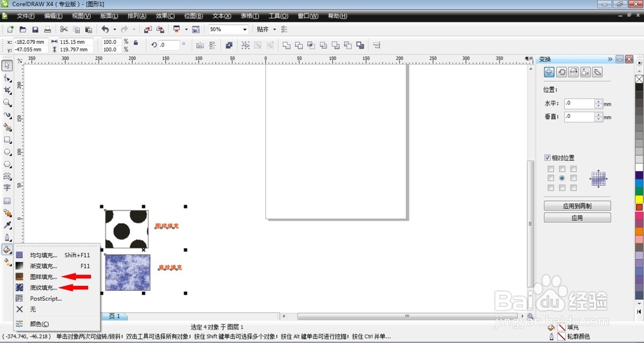The image size is (644, 343).
Task: Open the zoom level 50% dropdown
Action: [245, 30]
